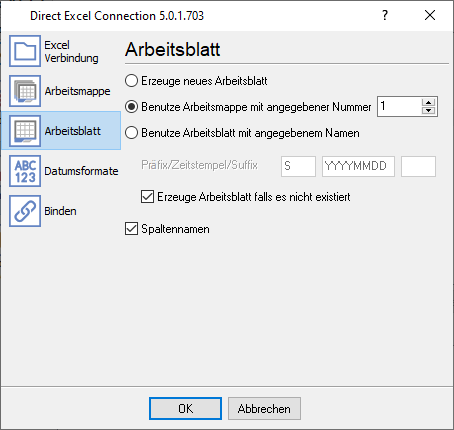Switch to Excel Verbindung page label

pyautogui.click(x=71, y=51)
